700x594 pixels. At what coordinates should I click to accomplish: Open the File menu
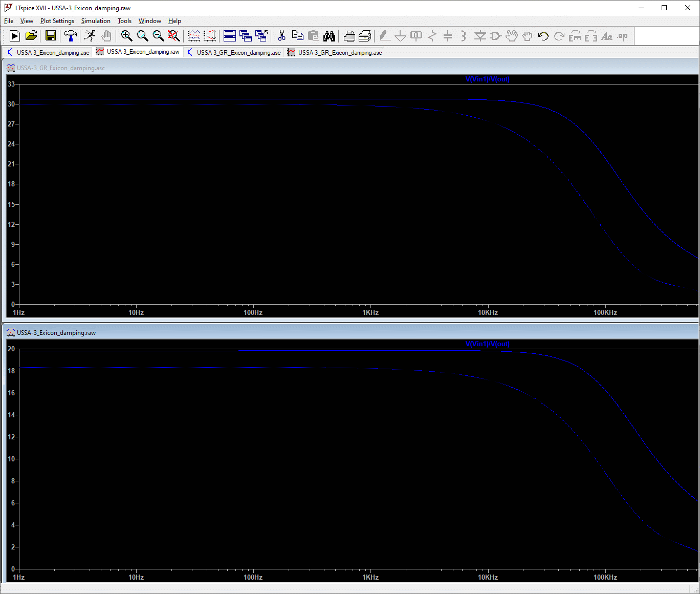point(9,21)
